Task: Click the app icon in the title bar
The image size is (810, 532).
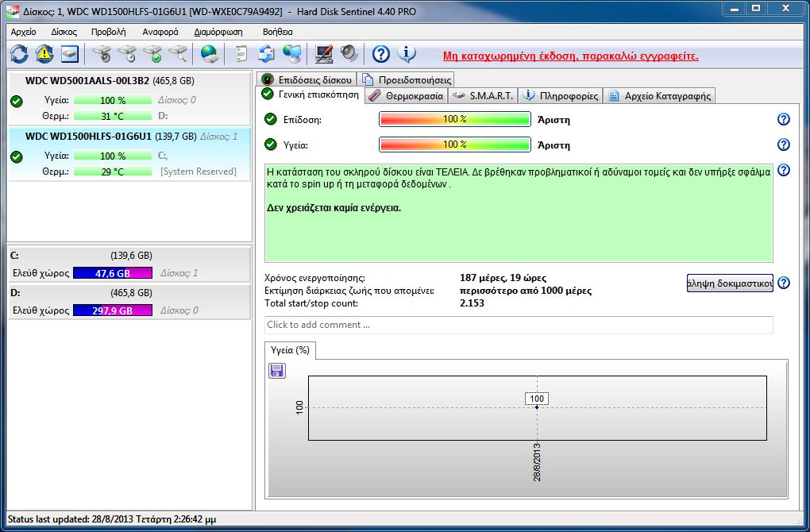Action: [13, 11]
